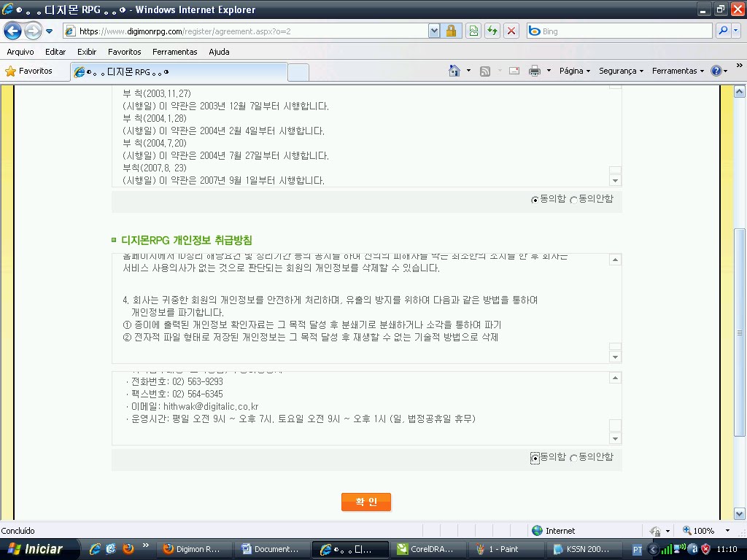The width and height of the screenshot is (747, 560).
Task: Click scroll down arrow of contact info box
Action: tap(615, 438)
